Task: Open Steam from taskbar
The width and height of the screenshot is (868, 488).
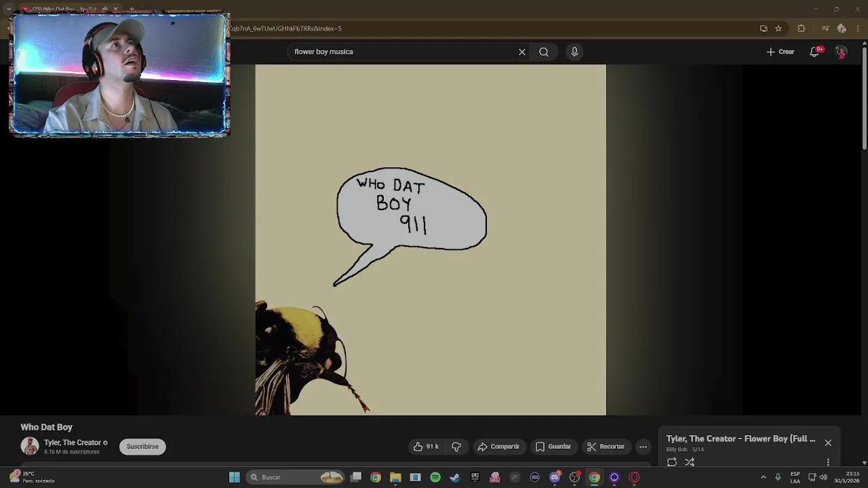Action: (455, 477)
